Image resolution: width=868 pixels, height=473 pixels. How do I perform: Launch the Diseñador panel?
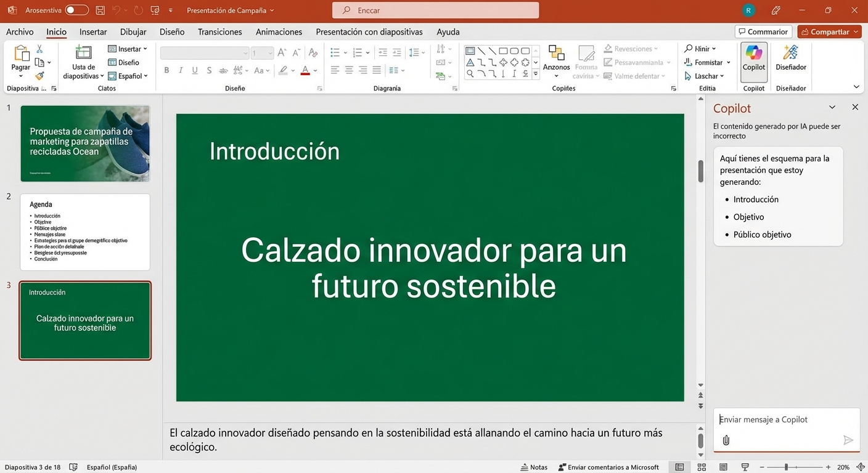pos(790,61)
